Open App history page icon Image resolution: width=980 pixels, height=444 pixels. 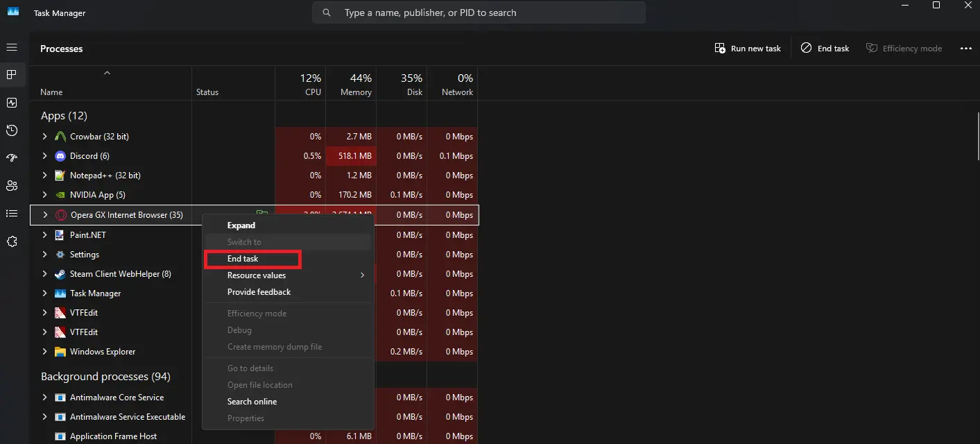point(12,130)
